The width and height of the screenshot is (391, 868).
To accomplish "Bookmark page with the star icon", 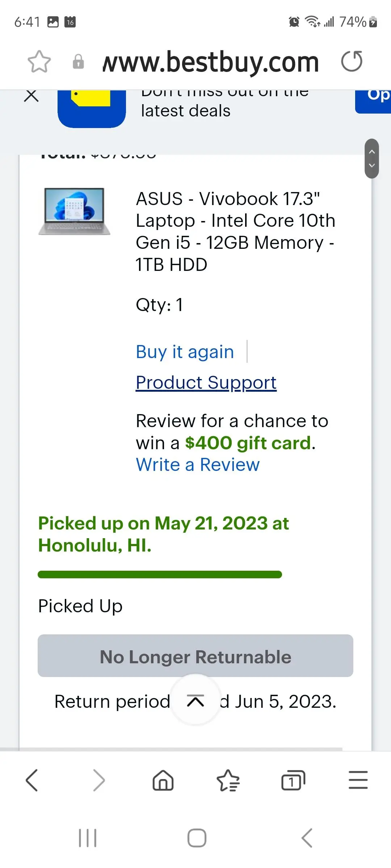I will click(39, 61).
